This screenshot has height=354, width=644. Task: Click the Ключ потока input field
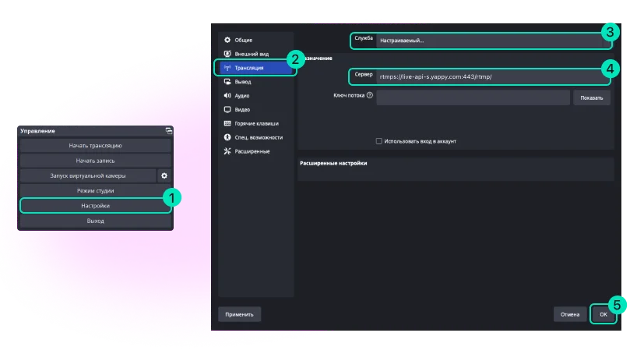pyautogui.click(x=473, y=97)
